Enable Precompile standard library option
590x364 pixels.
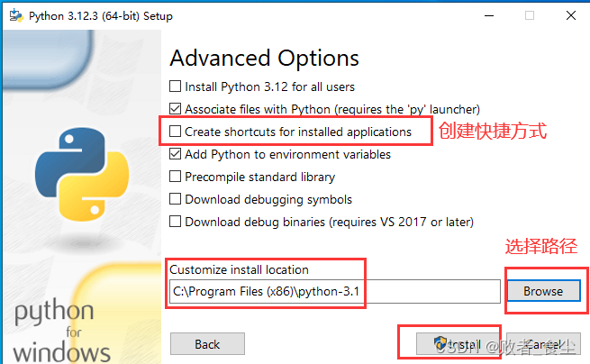pos(175,177)
